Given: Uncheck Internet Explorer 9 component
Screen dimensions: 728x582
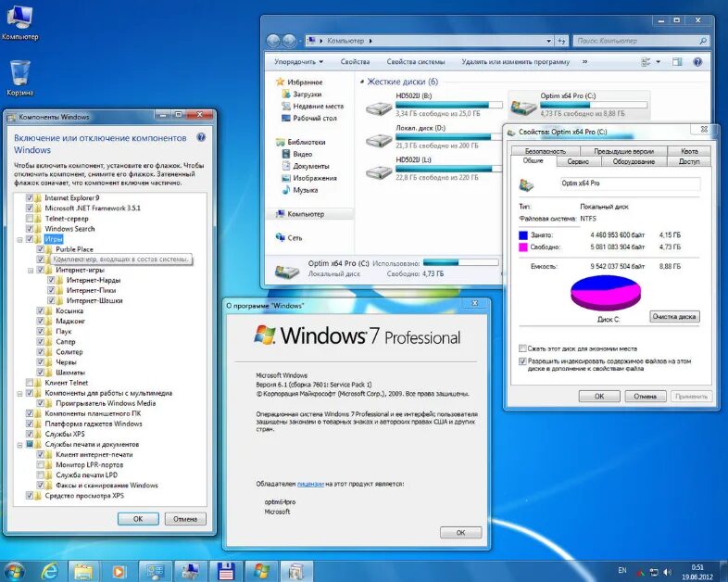Looking at the screenshot, I should coord(30,198).
